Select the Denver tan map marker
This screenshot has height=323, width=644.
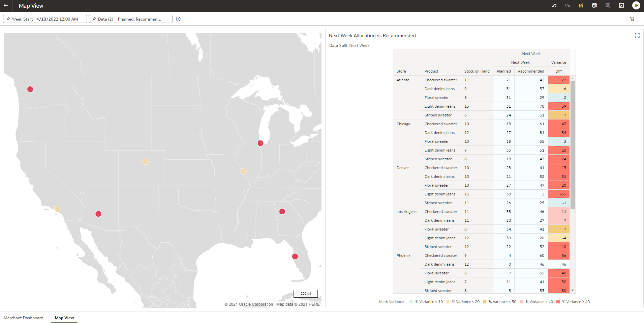[145, 162]
